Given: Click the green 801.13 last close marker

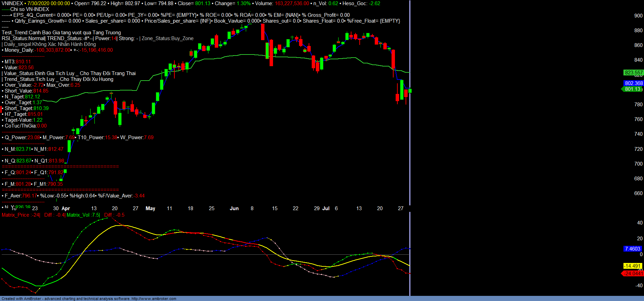Looking at the screenshot, I should [632, 89].
